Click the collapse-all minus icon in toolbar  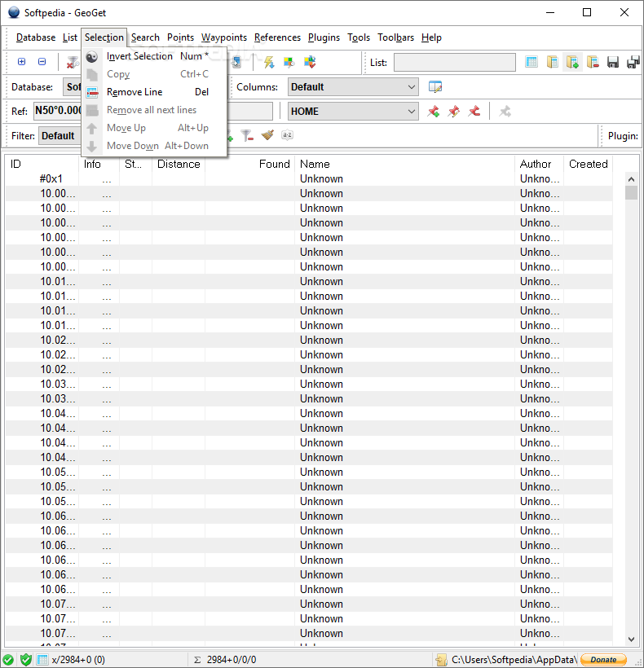[42, 62]
